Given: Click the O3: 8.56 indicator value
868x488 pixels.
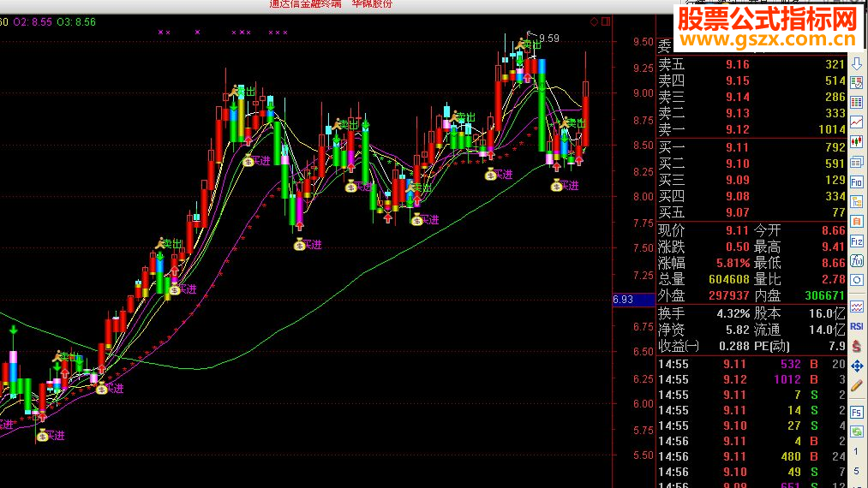Looking at the screenshot, I should pos(76,22).
